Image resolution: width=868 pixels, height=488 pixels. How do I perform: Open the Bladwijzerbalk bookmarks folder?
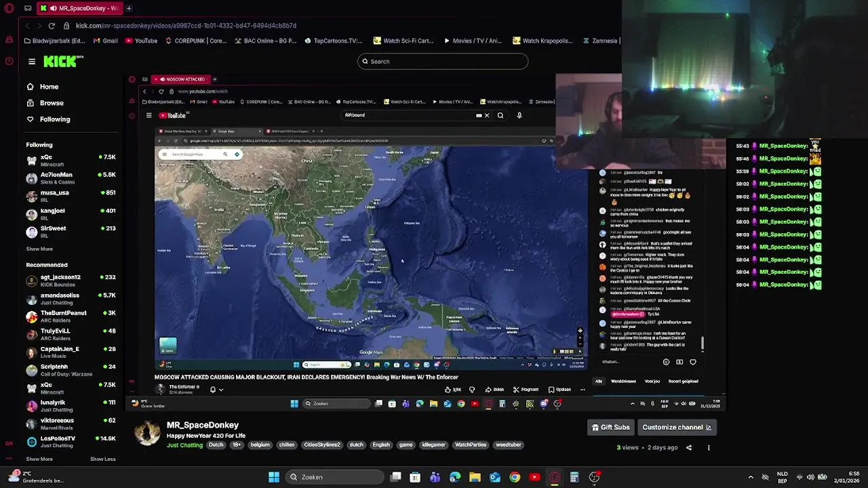click(56, 41)
